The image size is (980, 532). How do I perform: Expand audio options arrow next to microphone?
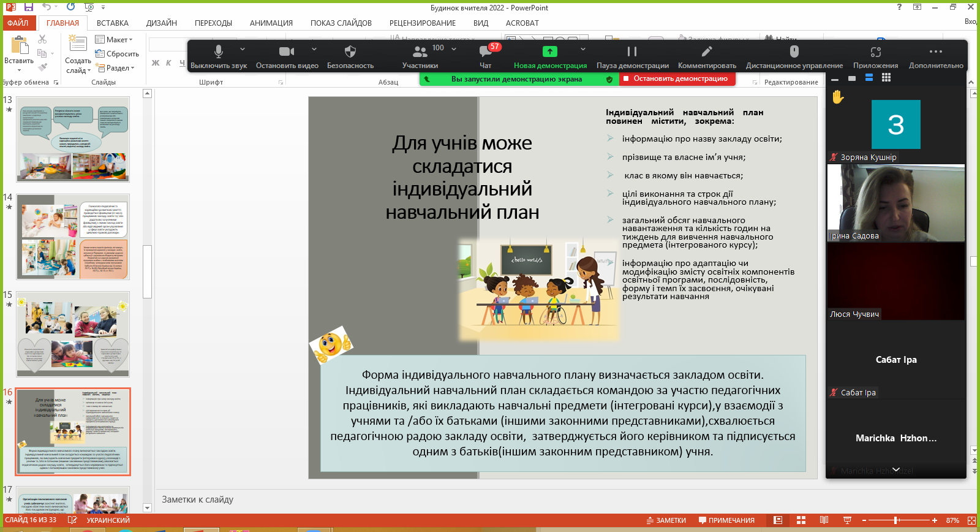(243, 49)
